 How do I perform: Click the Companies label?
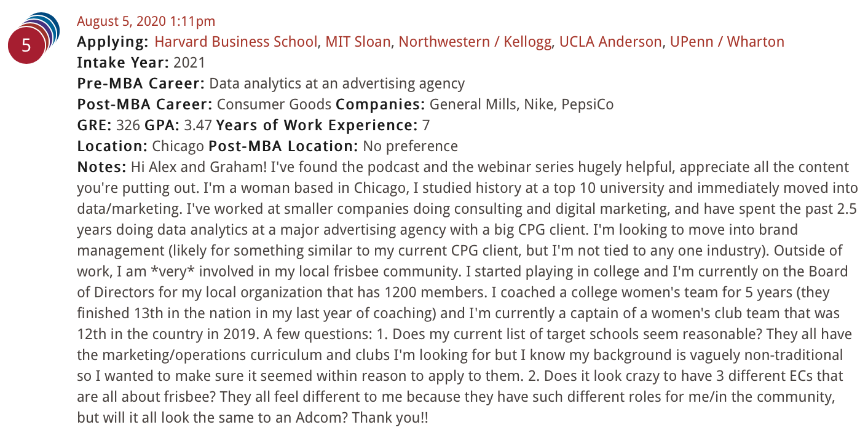[x=381, y=104]
